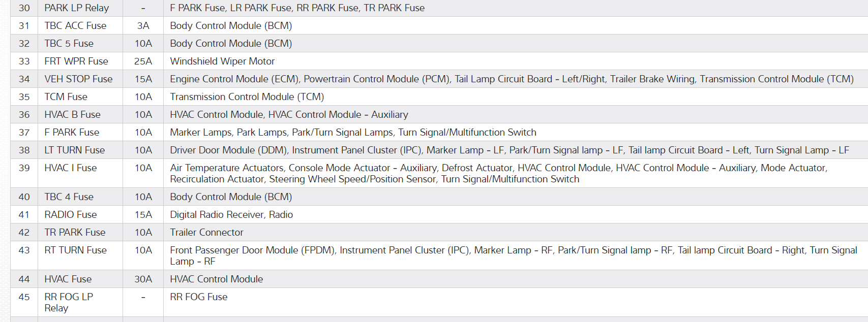This screenshot has width=868, height=322.
Task: Select the VEH STOP Fuse entry
Action: (78, 79)
